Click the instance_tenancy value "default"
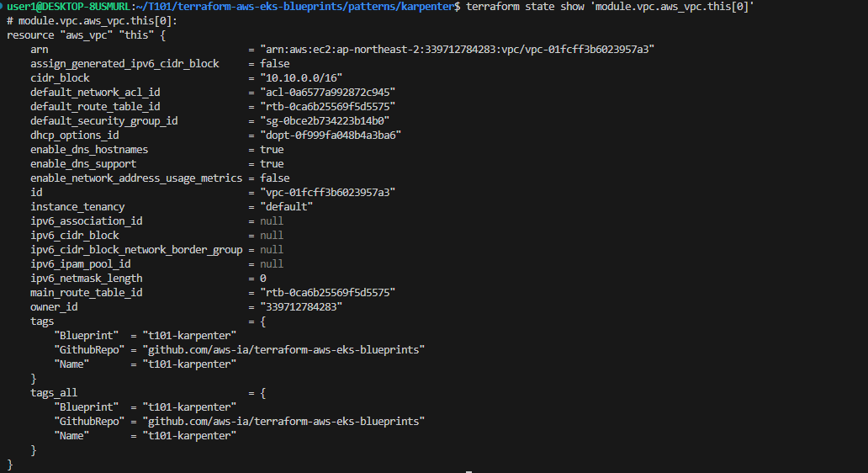 [286, 206]
